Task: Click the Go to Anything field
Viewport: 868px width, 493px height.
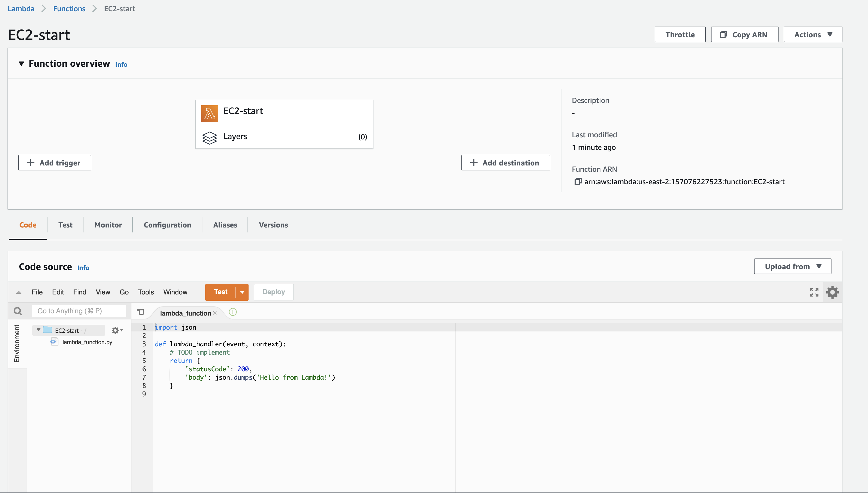Action: (x=79, y=311)
